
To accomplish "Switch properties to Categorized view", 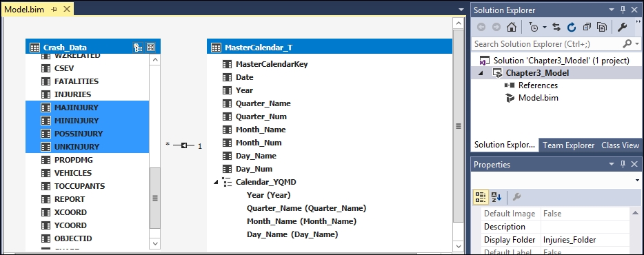I will tap(480, 197).
